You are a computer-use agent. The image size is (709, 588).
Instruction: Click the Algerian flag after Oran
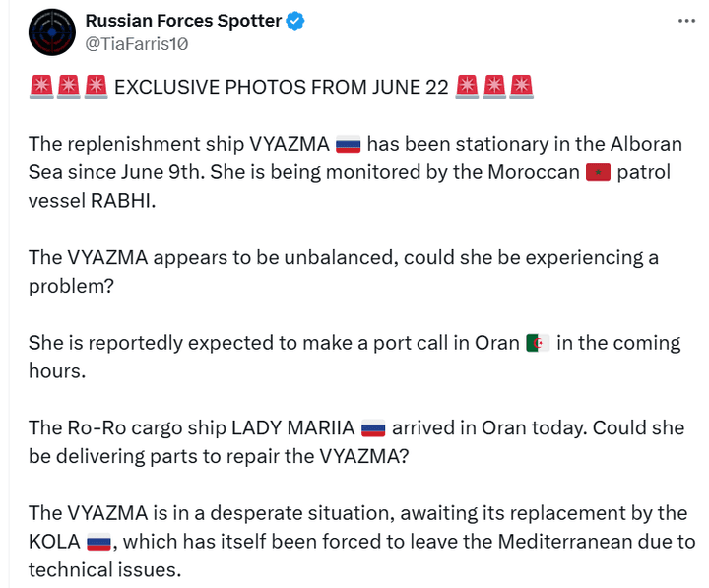538,343
